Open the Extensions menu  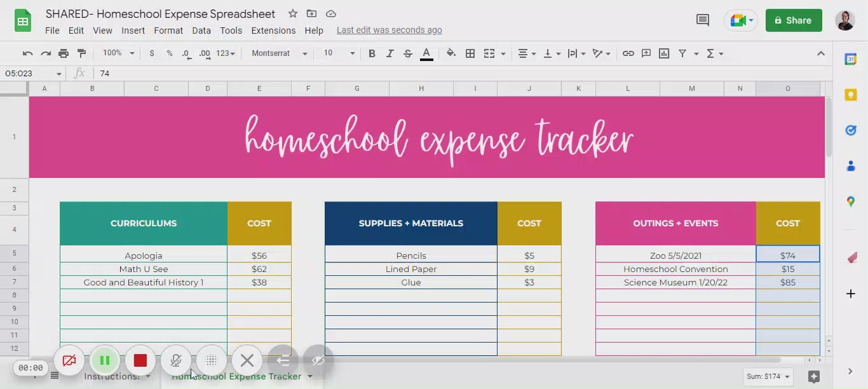pyautogui.click(x=273, y=30)
